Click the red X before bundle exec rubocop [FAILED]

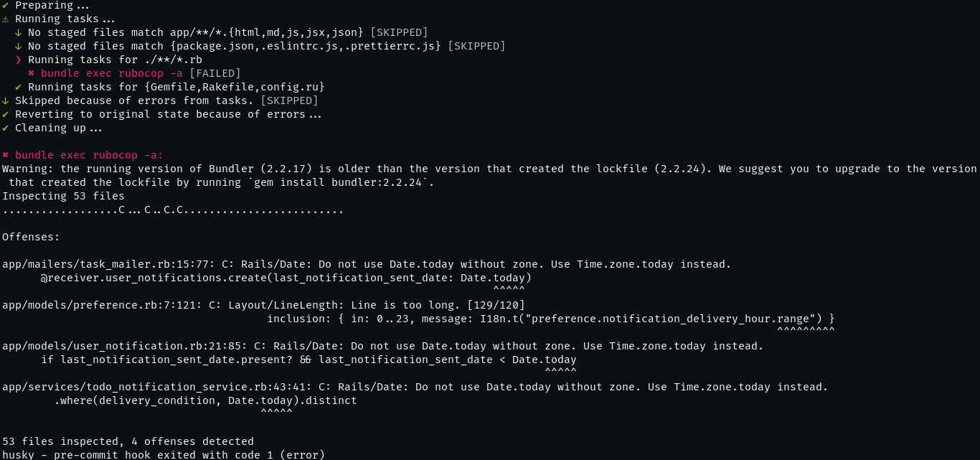point(31,73)
